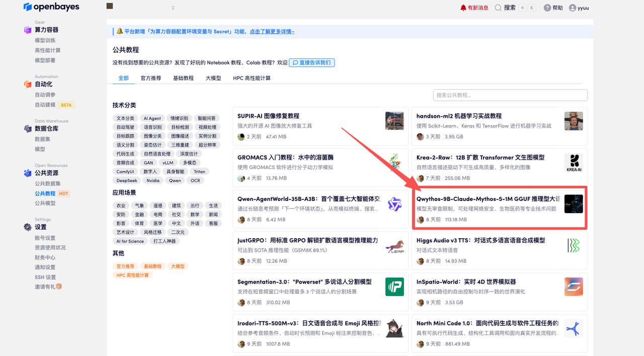Viewport: 644px width, 356px height.
Task: Click the North Mini Code logo
Action: coord(574,329)
